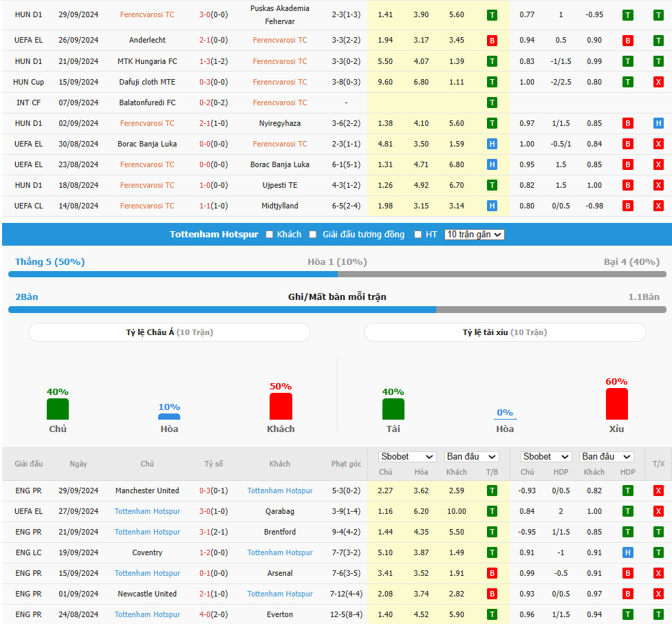Click red X badge in Manchester United row
672x624 pixels.
[x=659, y=491]
